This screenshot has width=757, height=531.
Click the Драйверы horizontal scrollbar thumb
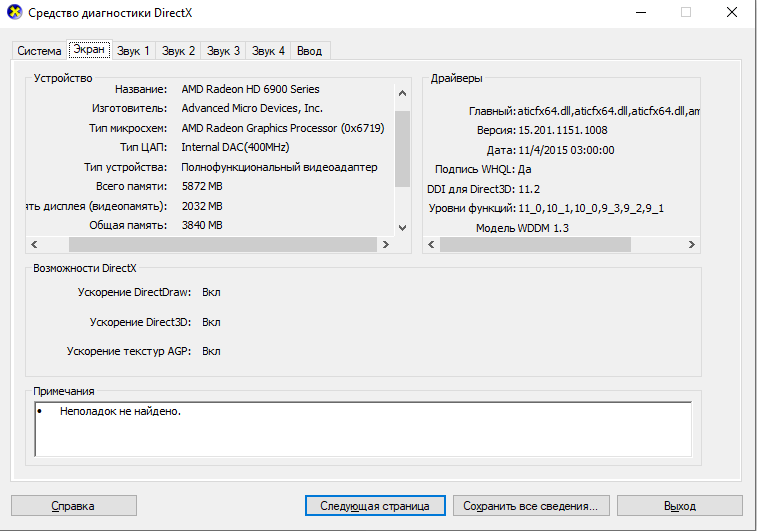[x=535, y=244]
